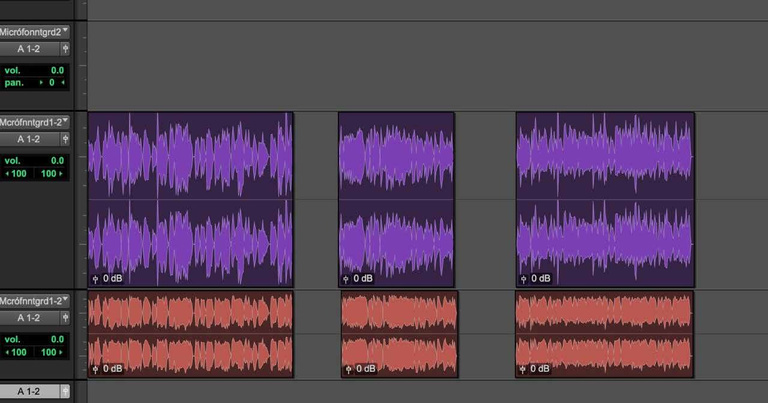Click the volume value on the red track
The height and width of the screenshot is (403, 768).
tap(56, 340)
